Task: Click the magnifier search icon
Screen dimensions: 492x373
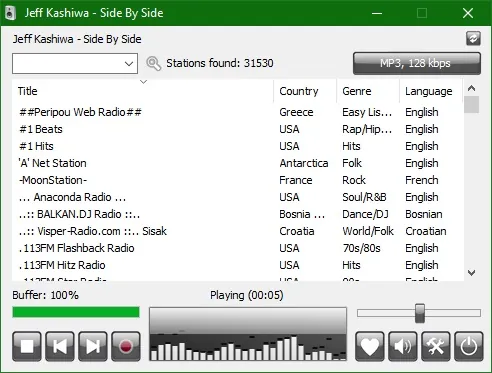Action: 153,63
